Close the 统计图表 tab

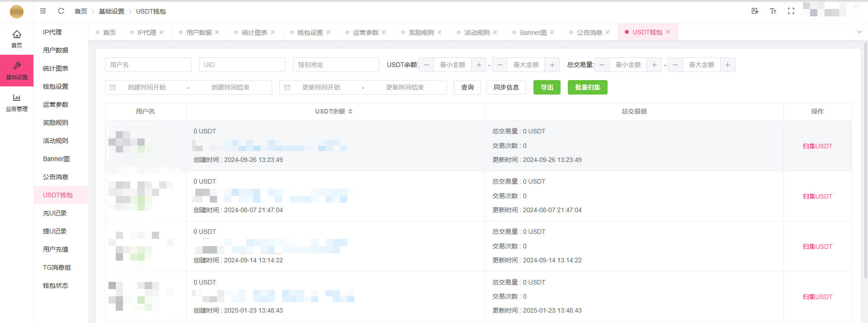click(273, 33)
